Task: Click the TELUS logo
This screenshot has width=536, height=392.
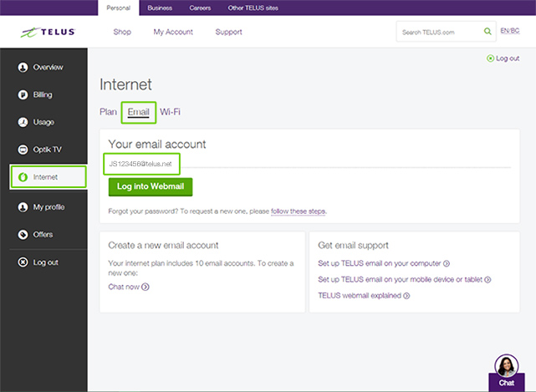Action: pyautogui.click(x=48, y=32)
